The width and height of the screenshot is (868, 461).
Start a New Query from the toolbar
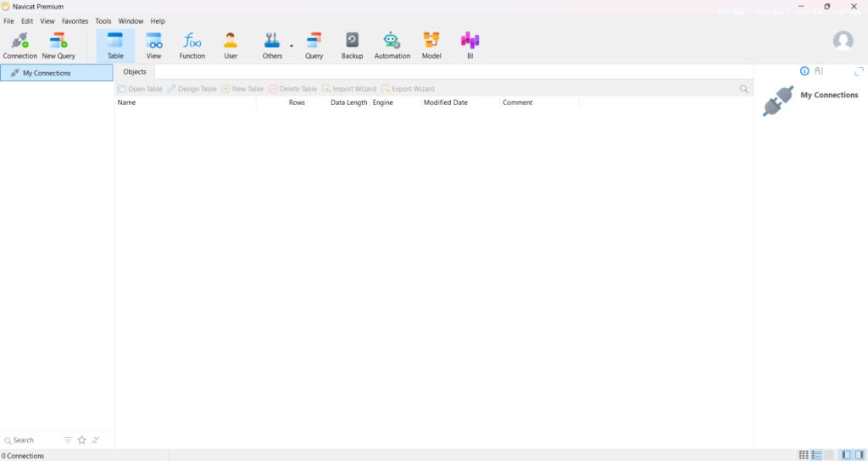58,46
